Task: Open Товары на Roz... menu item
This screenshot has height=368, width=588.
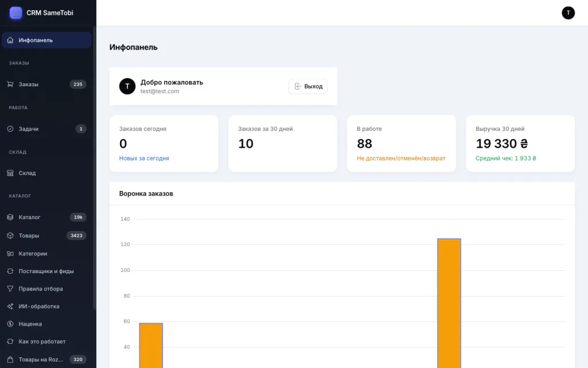Action: (47, 359)
